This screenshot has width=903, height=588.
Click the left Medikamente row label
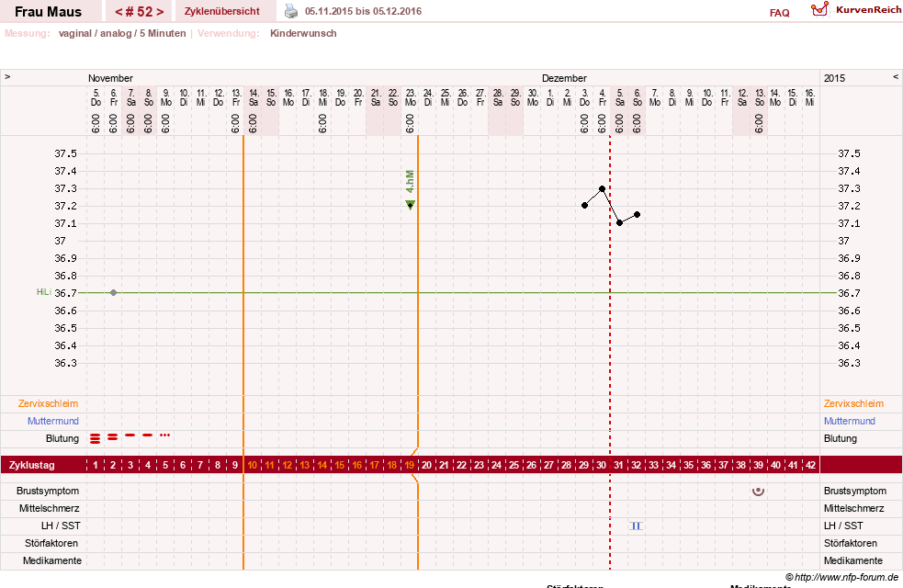pyautogui.click(x=52, y=560)
